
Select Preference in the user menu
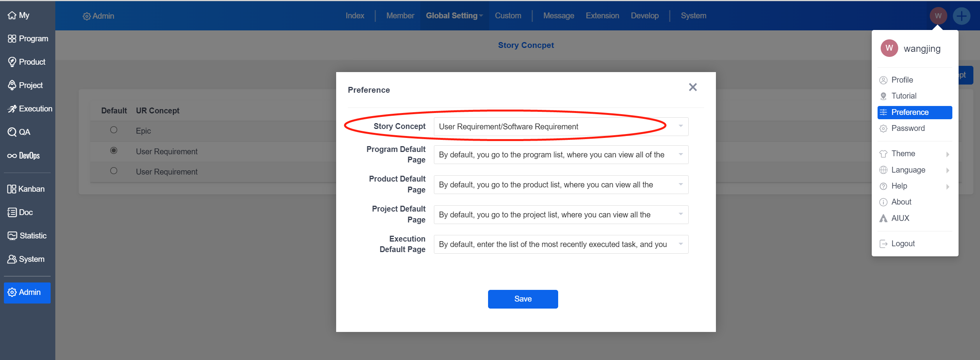(x=914, y=113)
